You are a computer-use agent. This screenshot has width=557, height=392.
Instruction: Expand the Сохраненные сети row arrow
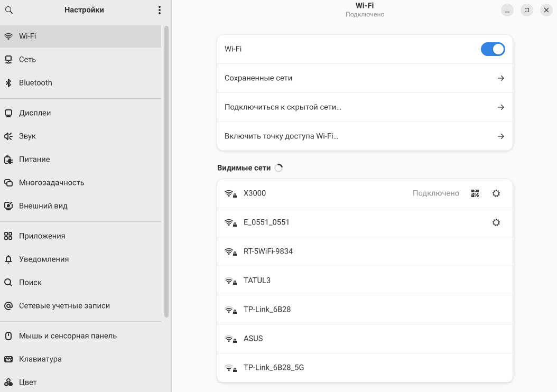(x=500, y=78)
